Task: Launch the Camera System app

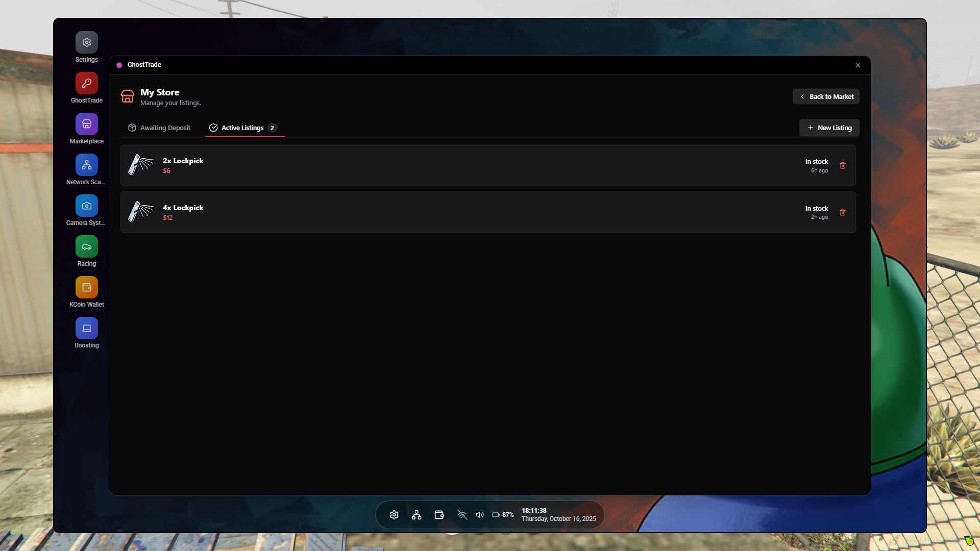Action: click(x=87, y=206)
